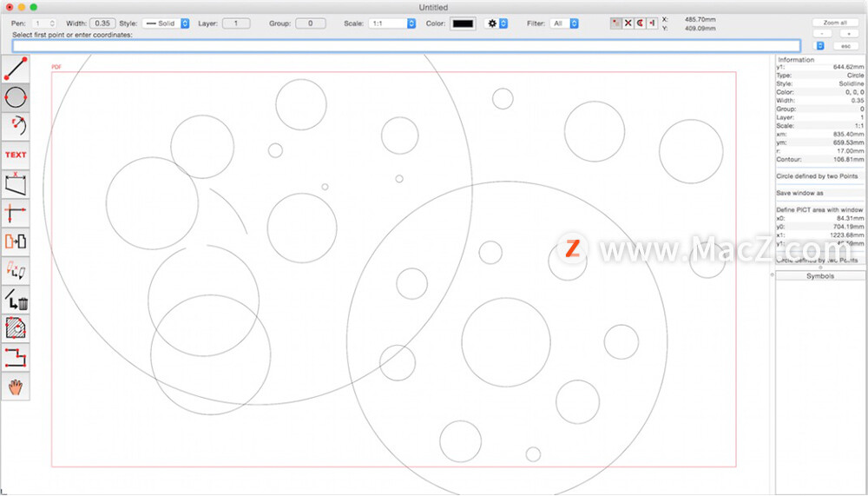868x496 pixels.
Task: Open the line Style dropdown
Action: pos(166,23)
